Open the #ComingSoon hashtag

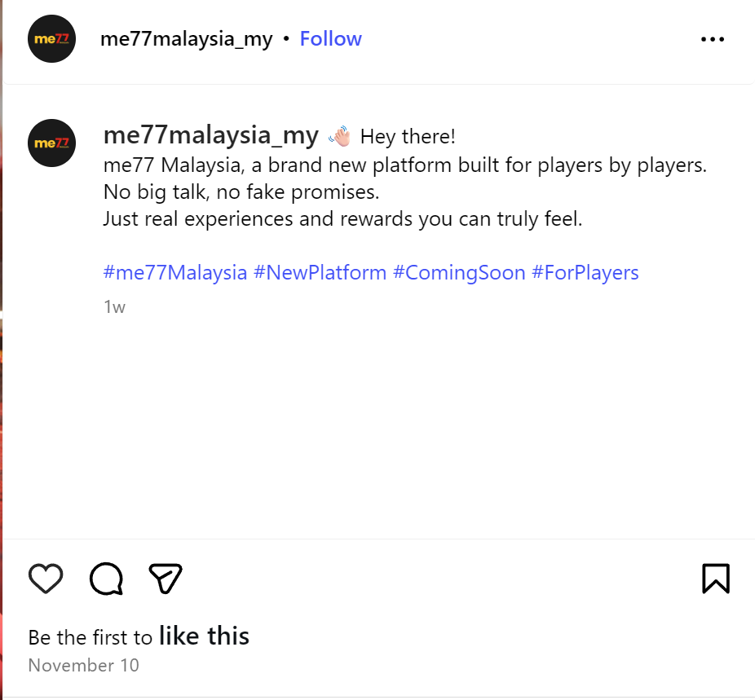click(x=459, y=272)
